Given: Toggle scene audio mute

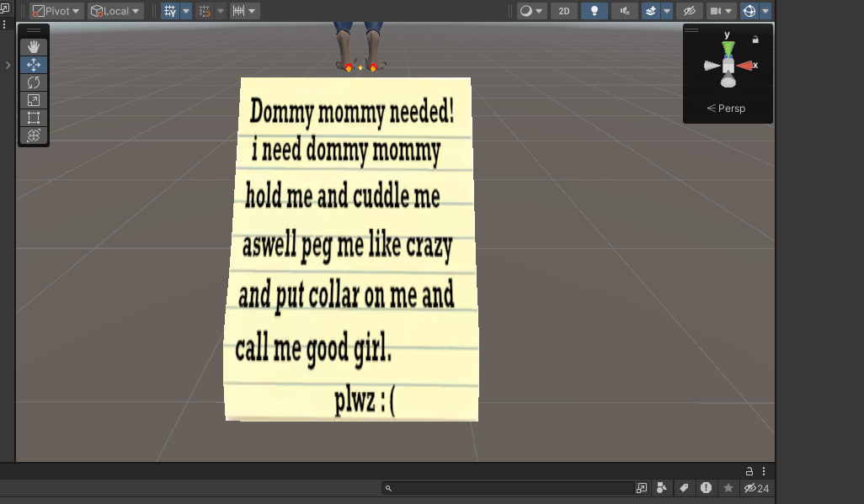Looking at the screenshot, I should click(x=625, y=11).
